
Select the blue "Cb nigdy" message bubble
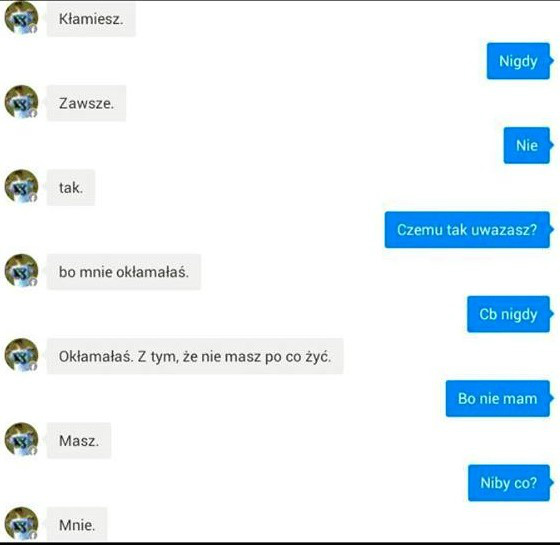[510, 314]
